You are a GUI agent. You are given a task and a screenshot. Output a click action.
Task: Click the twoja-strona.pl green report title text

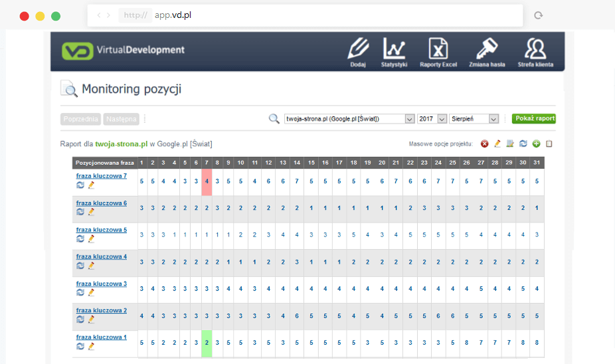[121, 144]
